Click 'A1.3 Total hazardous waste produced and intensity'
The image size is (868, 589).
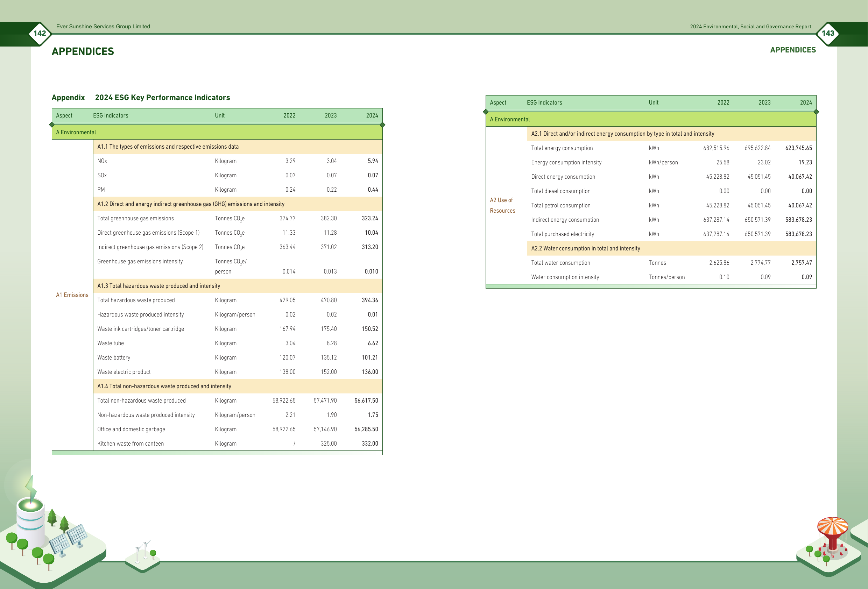[x=238, y=286]
